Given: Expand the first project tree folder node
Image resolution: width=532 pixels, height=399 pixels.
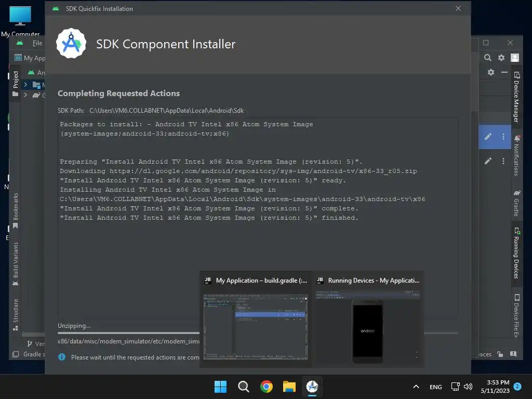Looking at the screenshot, I should coord(25,84).
